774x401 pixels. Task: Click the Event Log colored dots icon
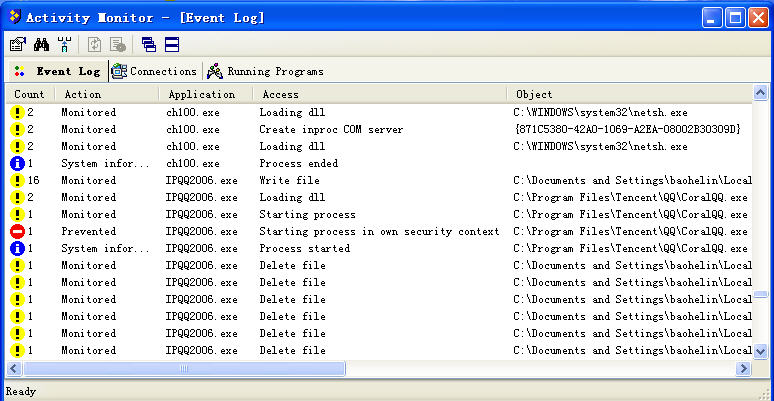19,72
